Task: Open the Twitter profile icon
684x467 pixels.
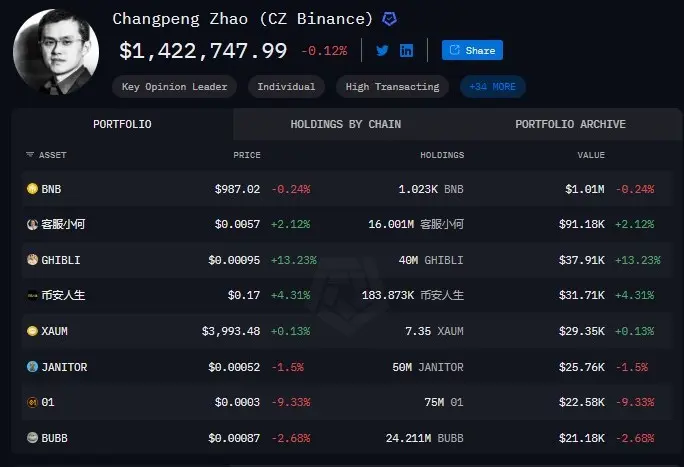Action: pyautogui.click(x=382, y=51)
